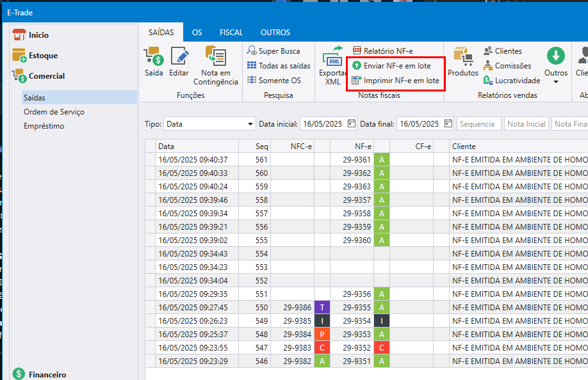Image resolution: width=588 pixels, height=380 pixels.
Task: Sort by the NF-e column header
Action: tap(352, 146)
